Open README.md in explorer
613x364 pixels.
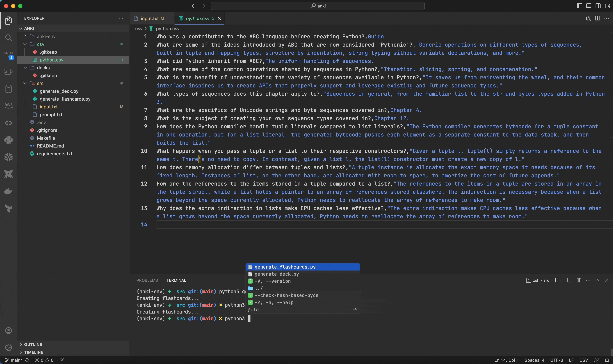point(50,146)
